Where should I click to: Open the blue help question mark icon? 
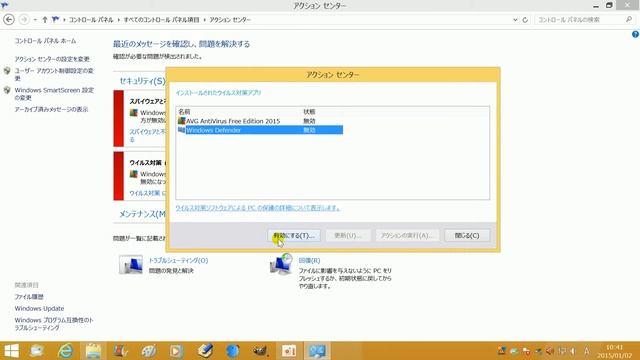(x=636, y=35)
